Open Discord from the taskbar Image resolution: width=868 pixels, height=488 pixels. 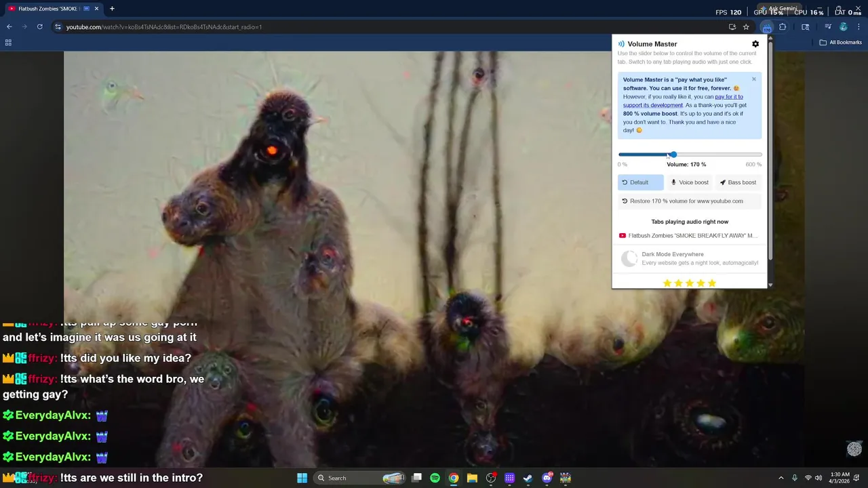coord(547,479)
